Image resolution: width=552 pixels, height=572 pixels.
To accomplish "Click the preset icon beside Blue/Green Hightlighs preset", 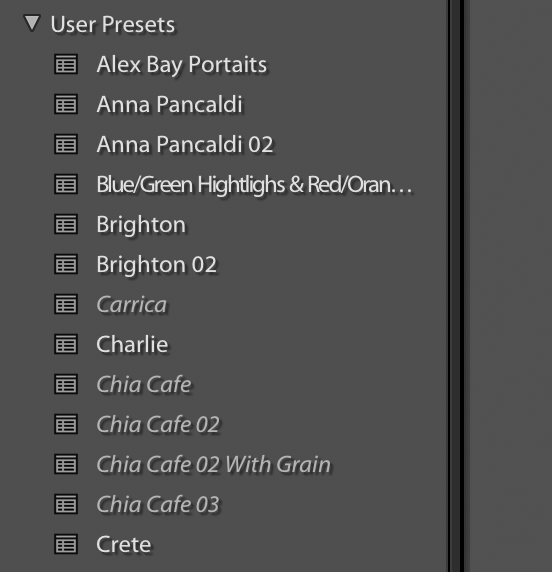I will click(x=66, y=184).
